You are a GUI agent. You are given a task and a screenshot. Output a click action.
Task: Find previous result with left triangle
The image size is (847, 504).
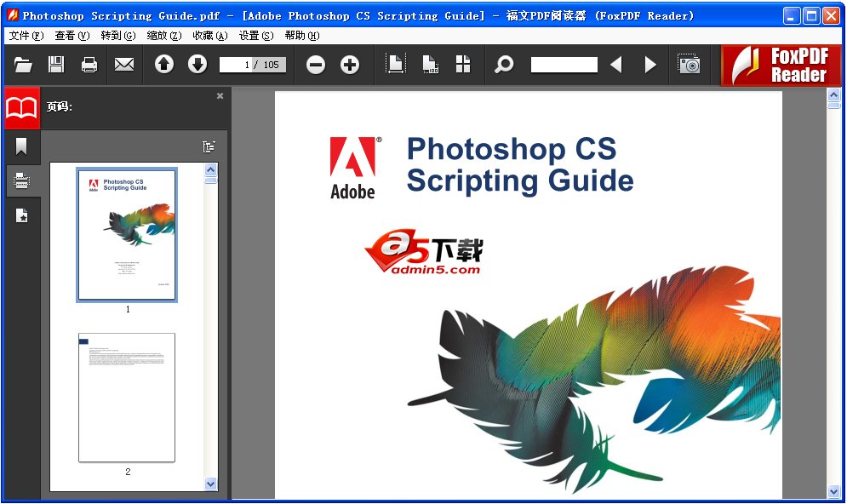[616, 65]
